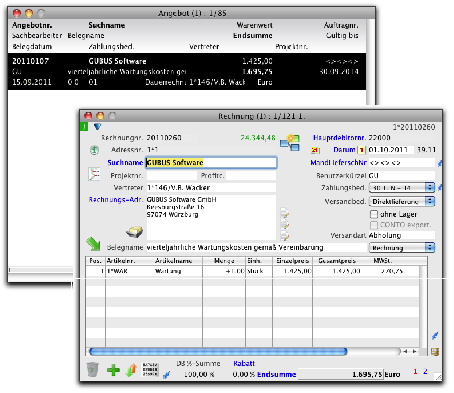Select the 20110107 GUBUS Software row in Angebot window

click(187, 71)
